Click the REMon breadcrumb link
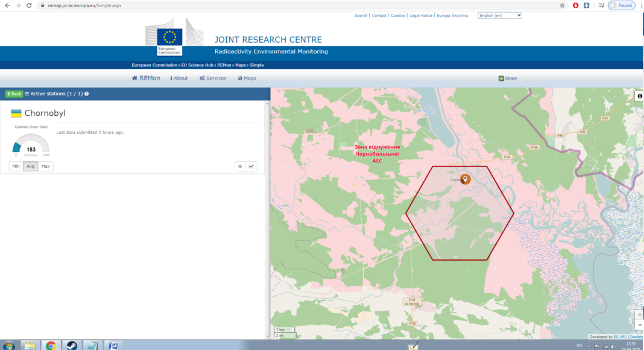 click(224, 65)
